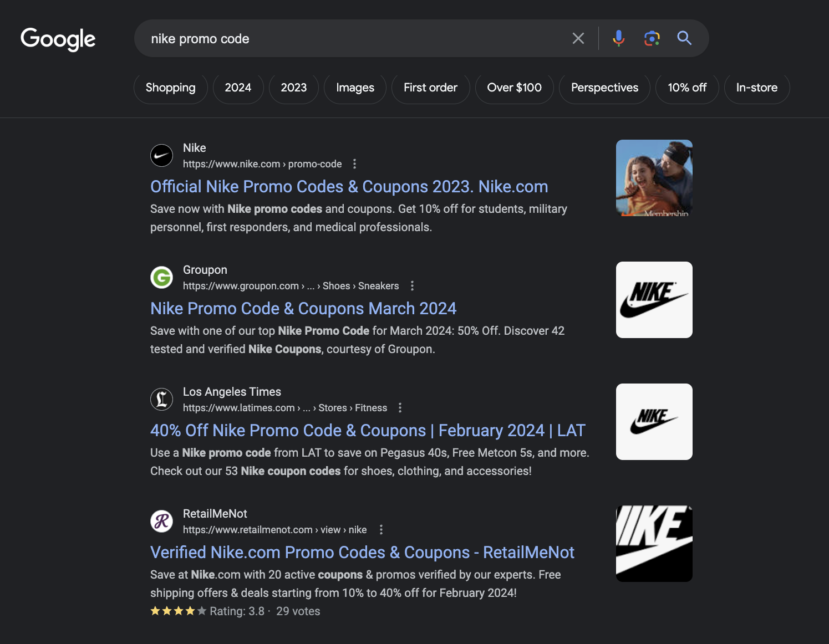Open Official Nike Promo Codes link
The image size is (829, 644).
pyautogui.click(x=349, y=187)
